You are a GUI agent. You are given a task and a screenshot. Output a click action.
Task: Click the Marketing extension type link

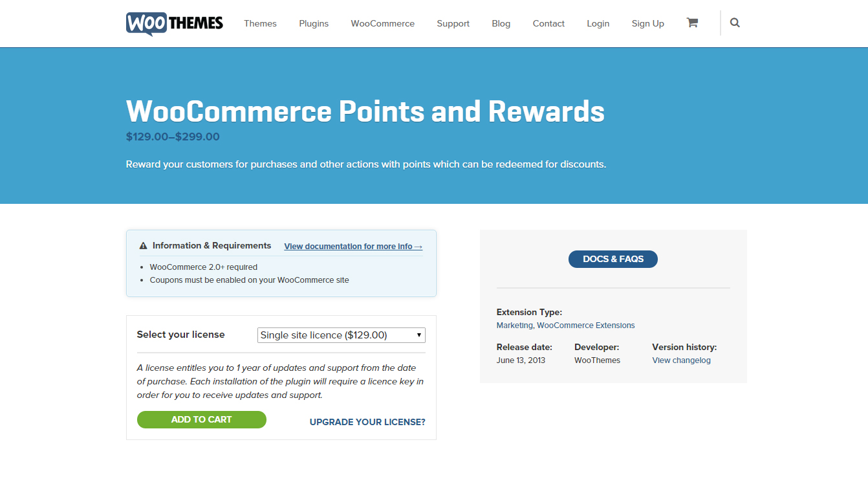(x=515, y=326)
